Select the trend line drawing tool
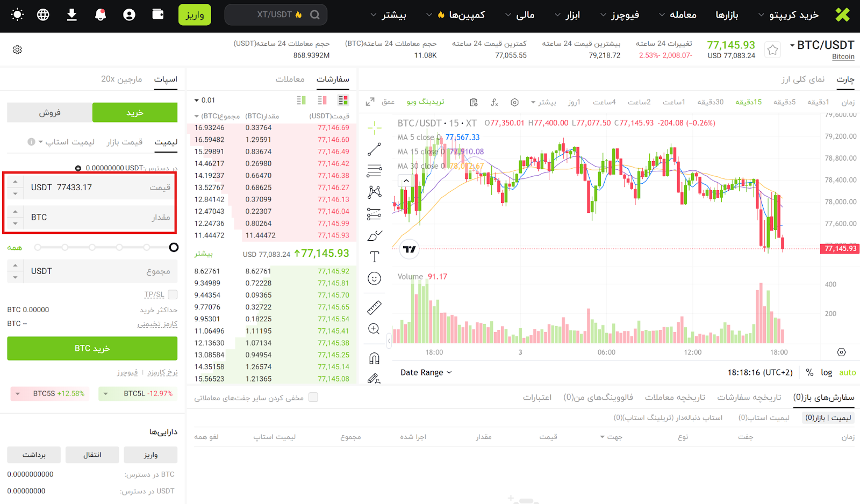 [x=374, y=149]
